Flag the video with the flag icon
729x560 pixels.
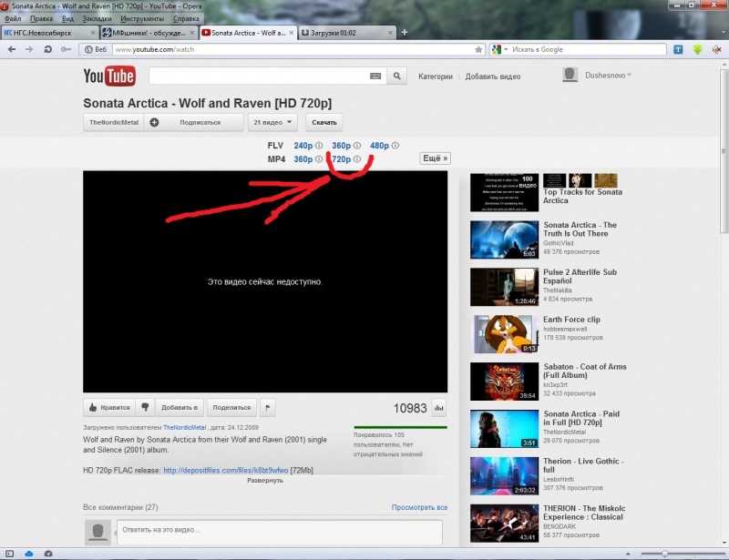pyautogui.click(x=268, y=408)
